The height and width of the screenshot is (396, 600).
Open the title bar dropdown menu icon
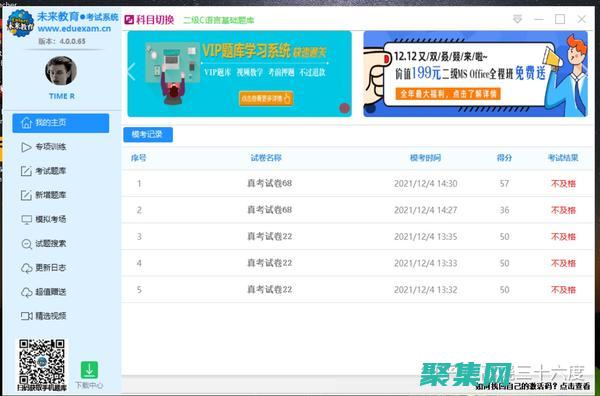517,19
